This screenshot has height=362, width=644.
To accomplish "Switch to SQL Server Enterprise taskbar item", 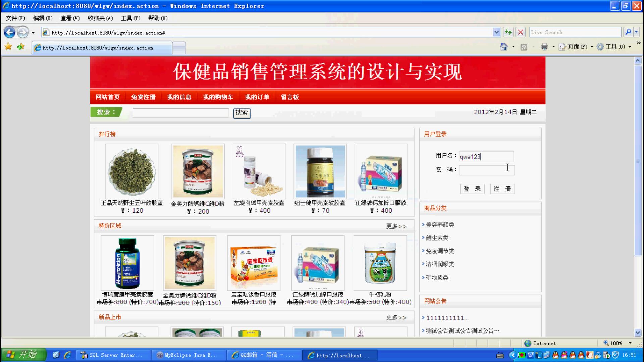I will click(113, 355).
